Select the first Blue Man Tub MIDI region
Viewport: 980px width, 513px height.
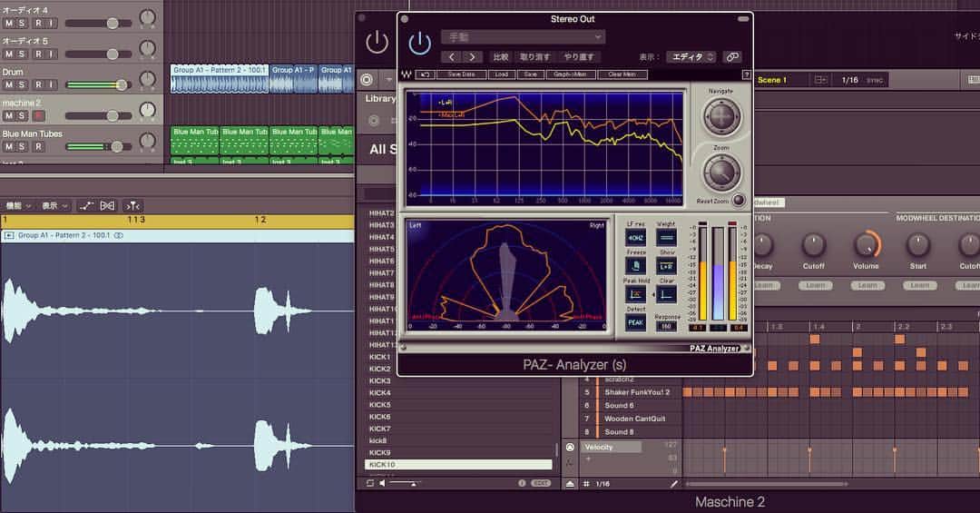tap(195, 141)
